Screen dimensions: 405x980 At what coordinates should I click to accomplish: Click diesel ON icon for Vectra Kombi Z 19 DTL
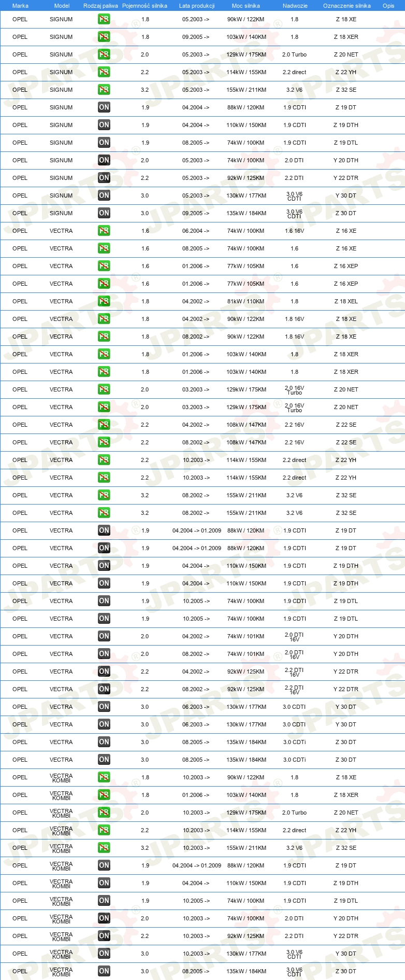(x=104, y=901)
